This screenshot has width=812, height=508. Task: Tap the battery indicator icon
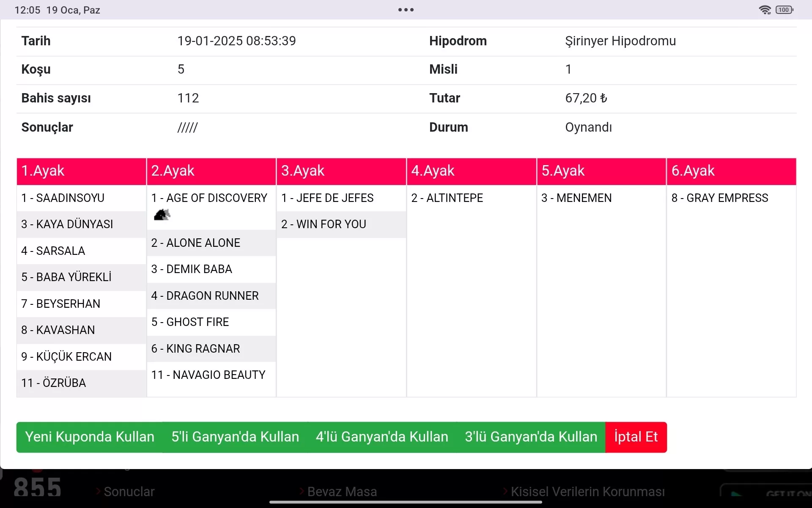(785, 10)
